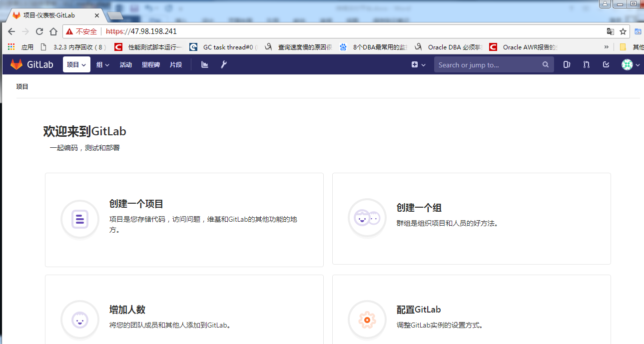Open a new browser tab
This screenshot has width=644, height=344.
coord(115,16)
